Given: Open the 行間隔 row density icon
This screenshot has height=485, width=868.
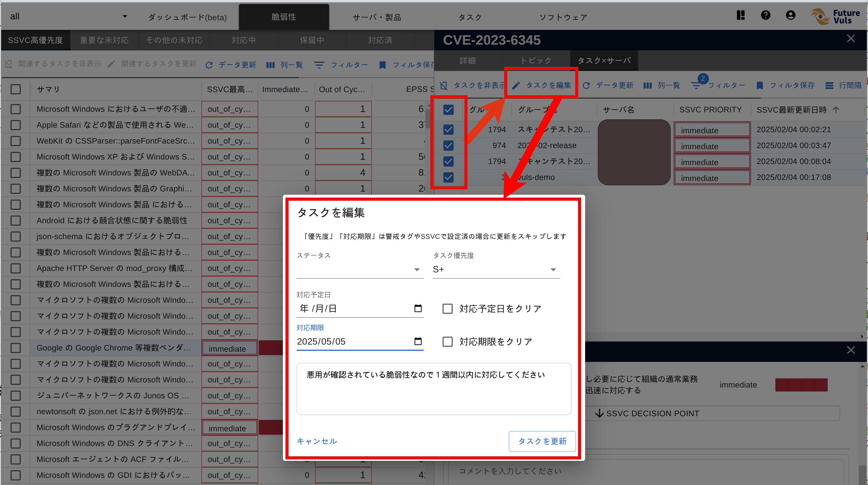Looking at the screenshot, I should (829, 85).
